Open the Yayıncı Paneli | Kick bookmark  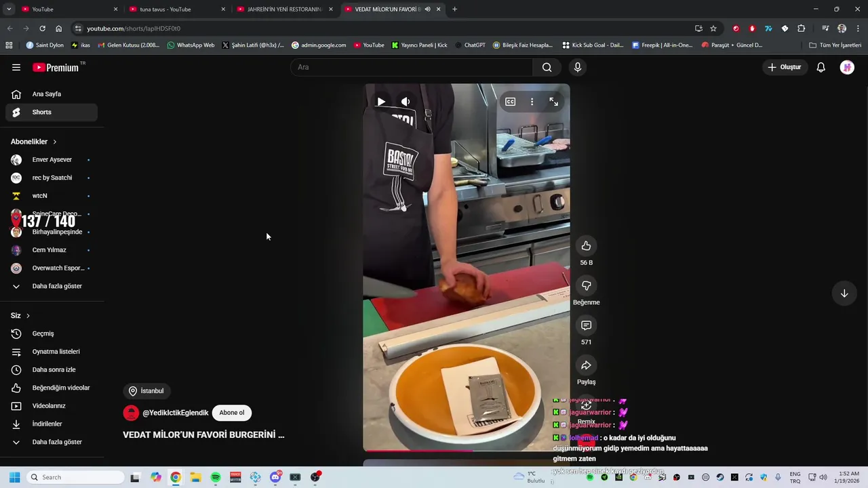[x=419, y=45]
